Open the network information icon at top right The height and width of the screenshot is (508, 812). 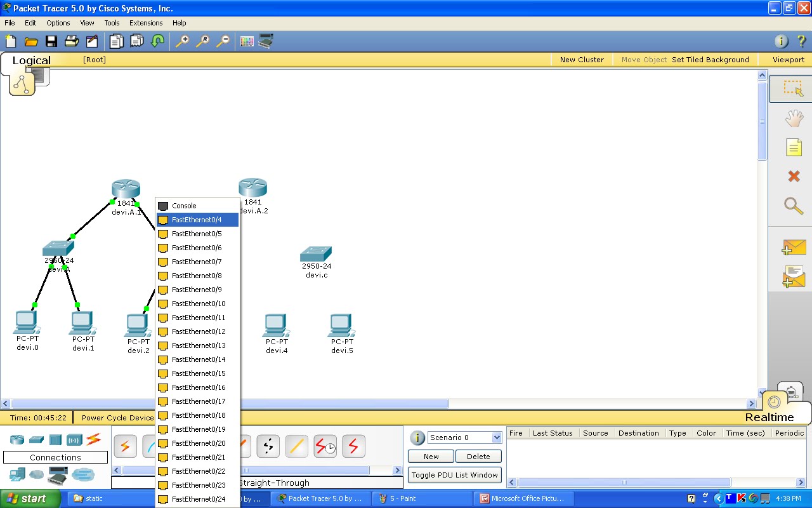coord(782,41)
